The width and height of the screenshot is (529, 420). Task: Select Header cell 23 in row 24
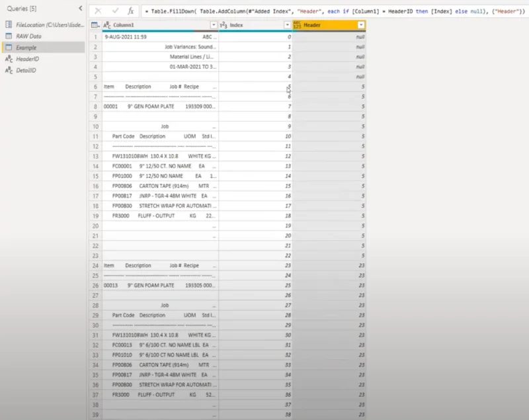tap(329, 265)
